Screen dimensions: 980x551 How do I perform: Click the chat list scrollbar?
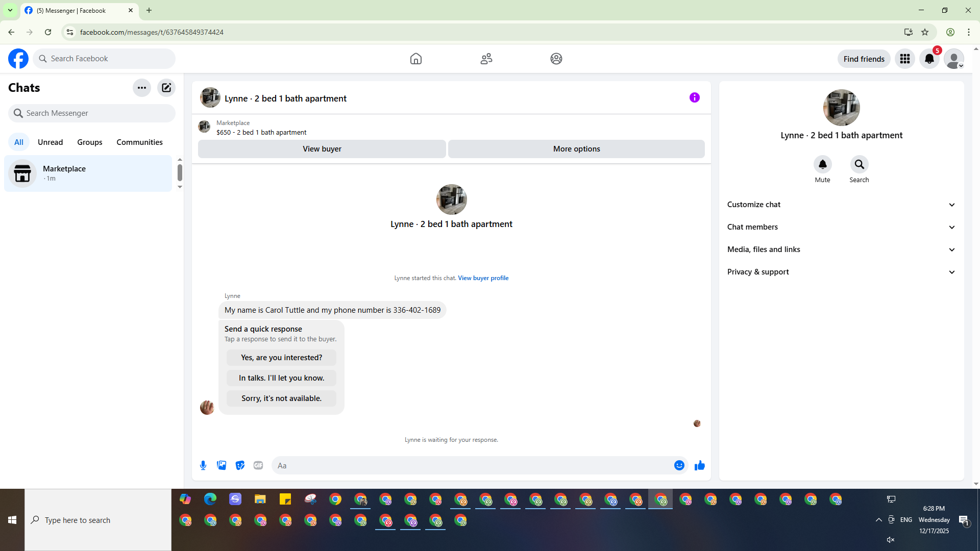[180, 173]
